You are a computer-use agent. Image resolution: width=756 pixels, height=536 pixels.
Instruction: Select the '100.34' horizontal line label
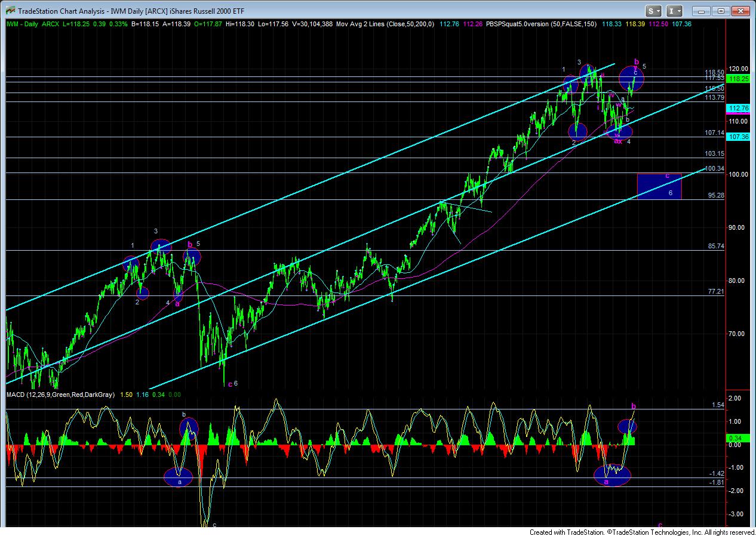(x=715, y=168)
